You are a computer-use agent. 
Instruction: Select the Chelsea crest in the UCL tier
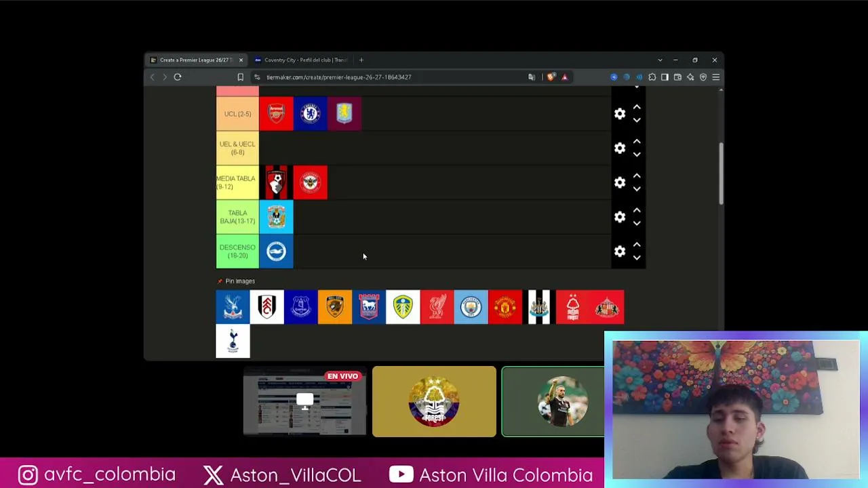pos(310,114)
